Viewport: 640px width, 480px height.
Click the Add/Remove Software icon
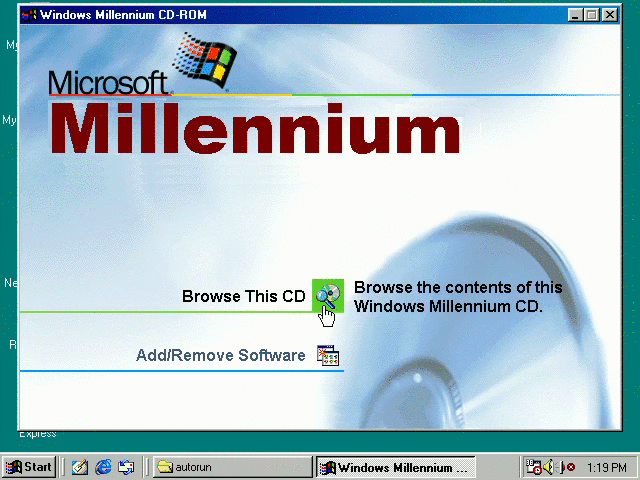(328, 355)
